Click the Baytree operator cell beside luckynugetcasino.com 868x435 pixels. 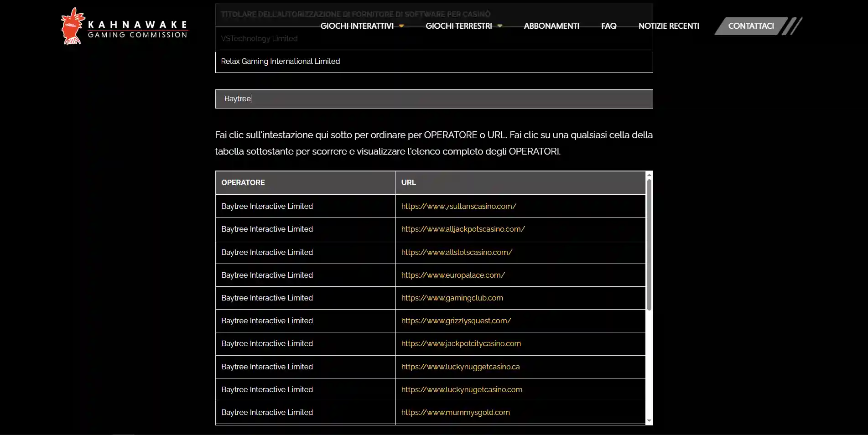pyautogui.click(x=305, y=389)
